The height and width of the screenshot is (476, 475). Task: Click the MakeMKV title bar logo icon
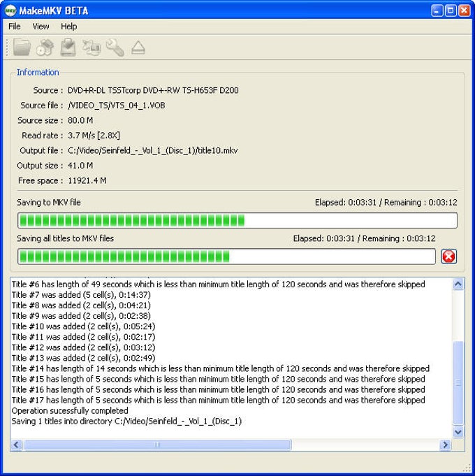point(10,10)
